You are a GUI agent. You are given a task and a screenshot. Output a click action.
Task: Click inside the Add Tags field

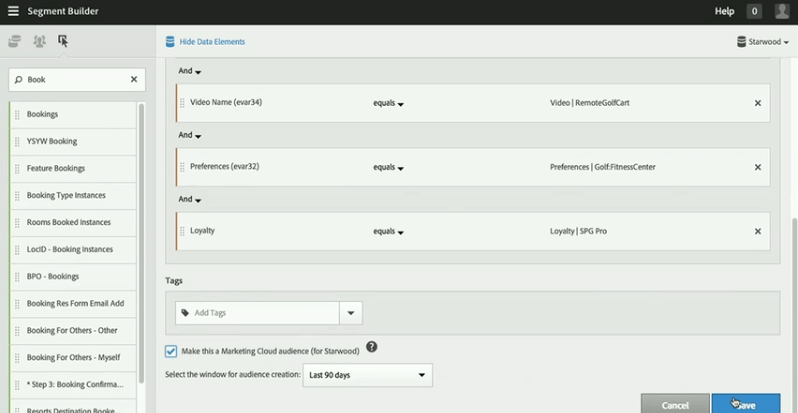tap(260, 313)
